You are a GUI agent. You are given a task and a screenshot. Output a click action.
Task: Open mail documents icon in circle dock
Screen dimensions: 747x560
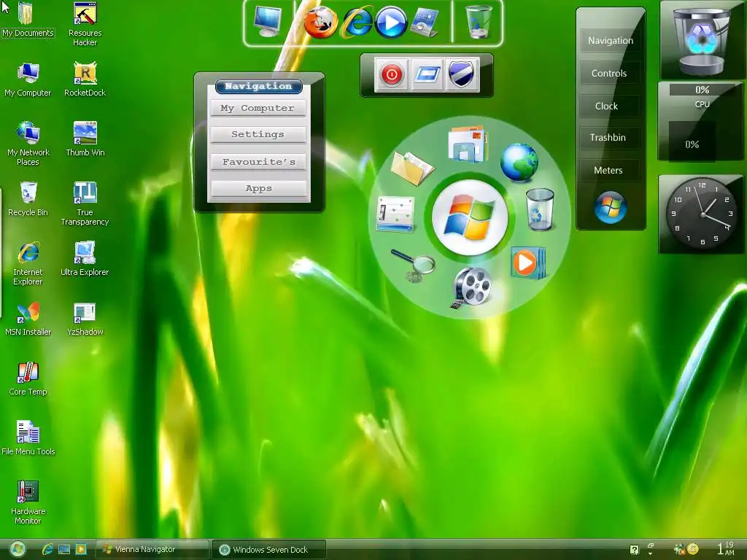tap(468, 144)
